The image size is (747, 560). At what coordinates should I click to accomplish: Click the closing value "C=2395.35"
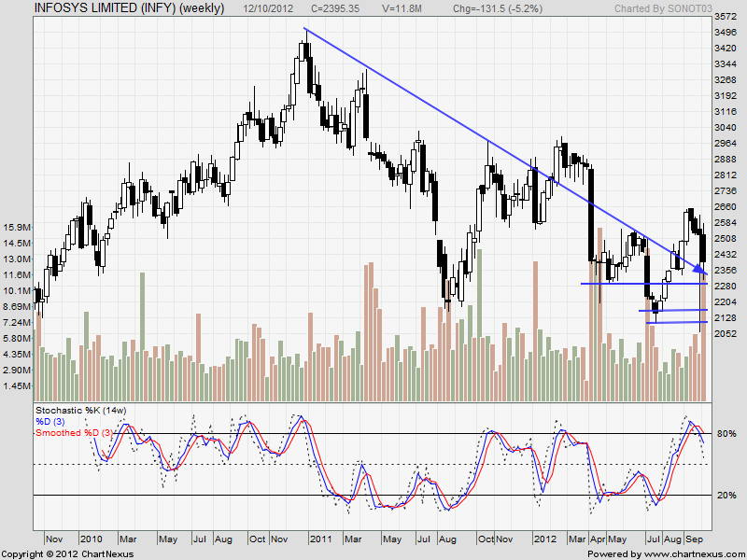[335, 8]
